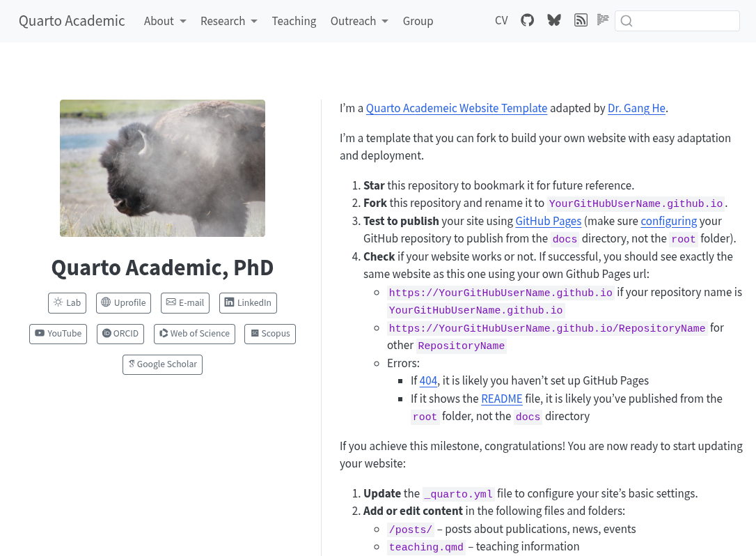
Task: Open the CV link in navbar
Action: coord(501,21)
